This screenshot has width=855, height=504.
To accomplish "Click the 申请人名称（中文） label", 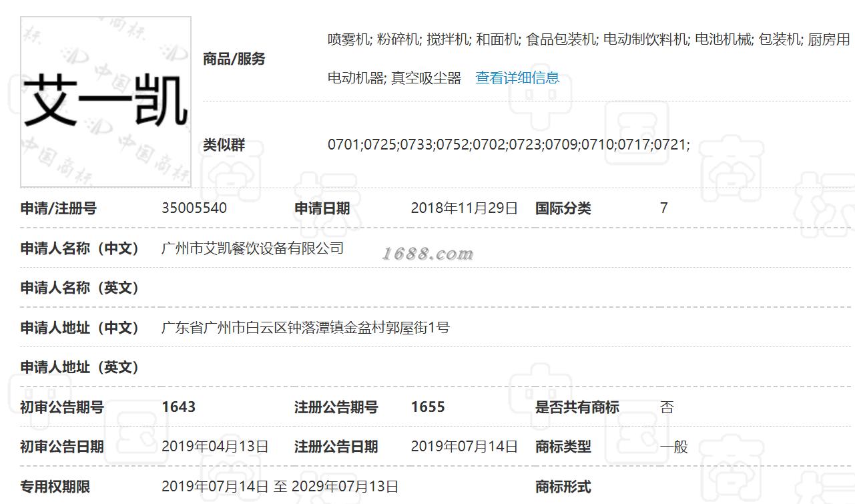I will click(x=79, y=248).
